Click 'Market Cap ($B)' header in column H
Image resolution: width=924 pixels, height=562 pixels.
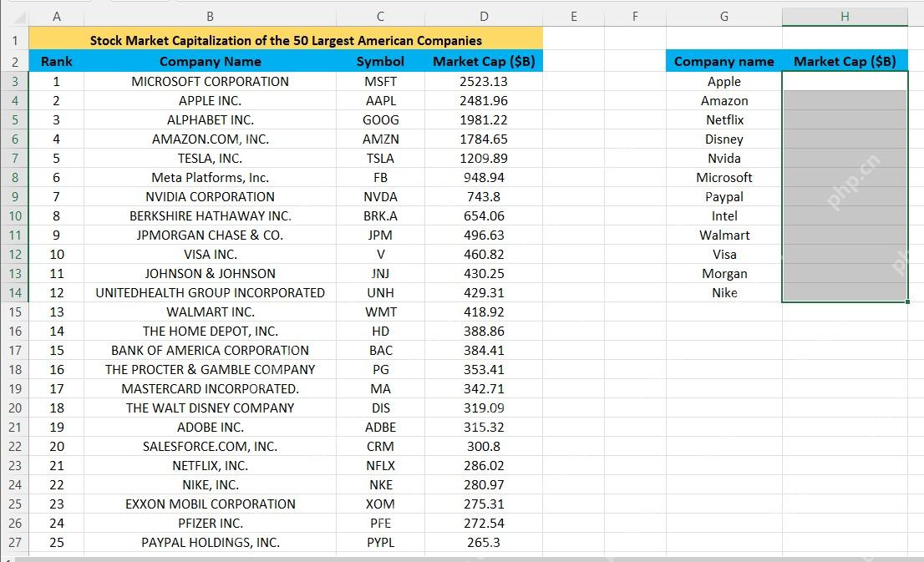tap(845, 61)
